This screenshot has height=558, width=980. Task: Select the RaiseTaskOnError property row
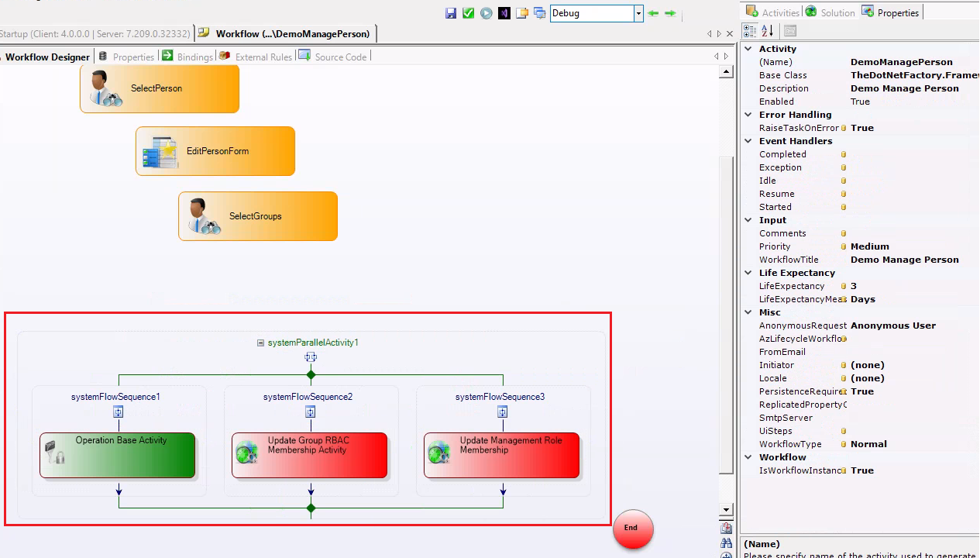point(860,128)
